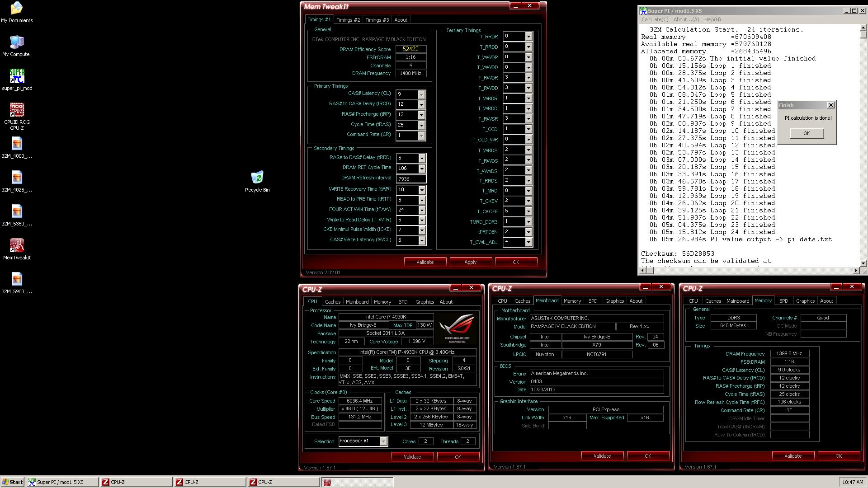Click the taskbar clock showing 10:47 AM

(x=852, y=482)
